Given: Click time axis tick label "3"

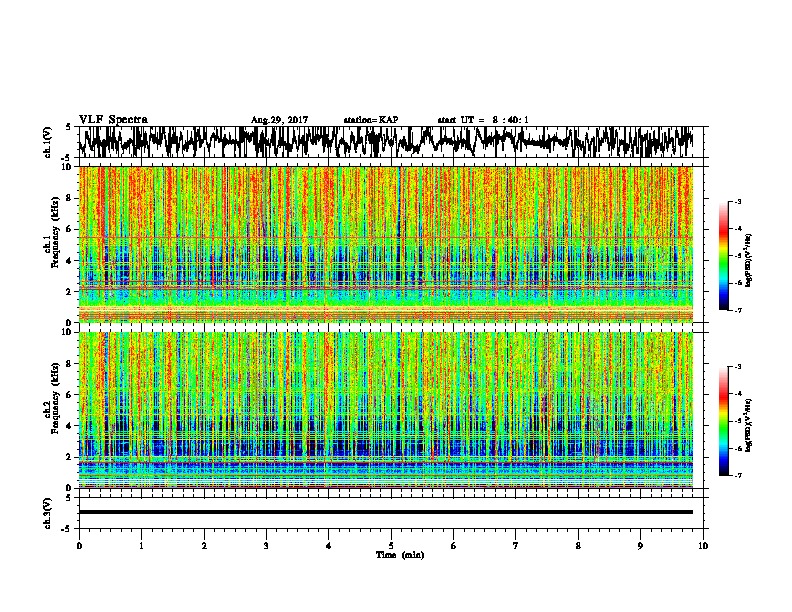Looking at the screenshot, I should click(x=266, y=546).
